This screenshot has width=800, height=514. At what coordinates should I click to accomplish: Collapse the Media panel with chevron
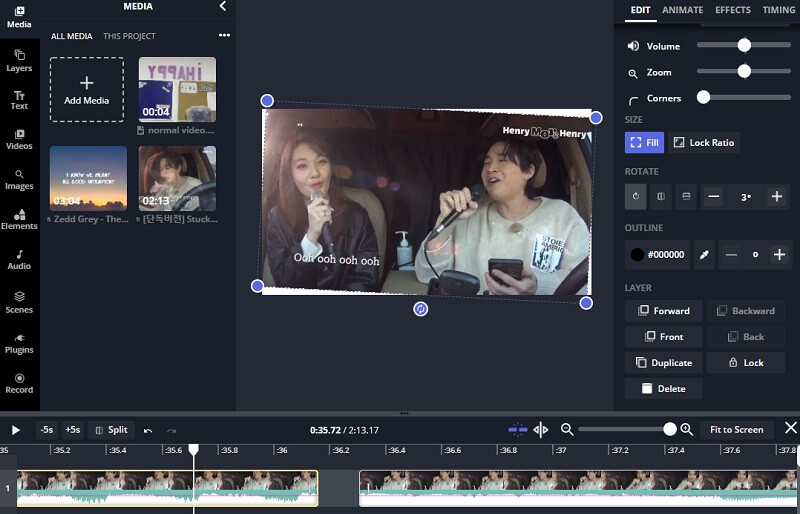pos(222,7)
